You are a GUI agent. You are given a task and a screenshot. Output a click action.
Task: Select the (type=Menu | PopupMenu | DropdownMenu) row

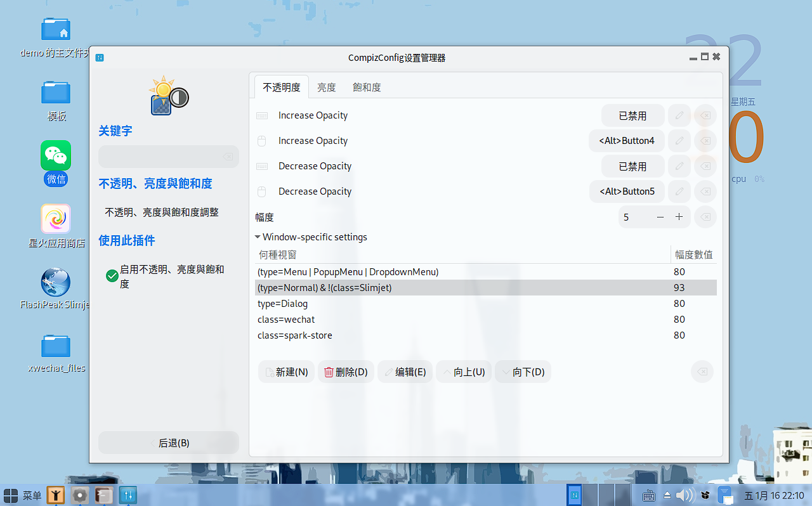(x=486, y=272)
